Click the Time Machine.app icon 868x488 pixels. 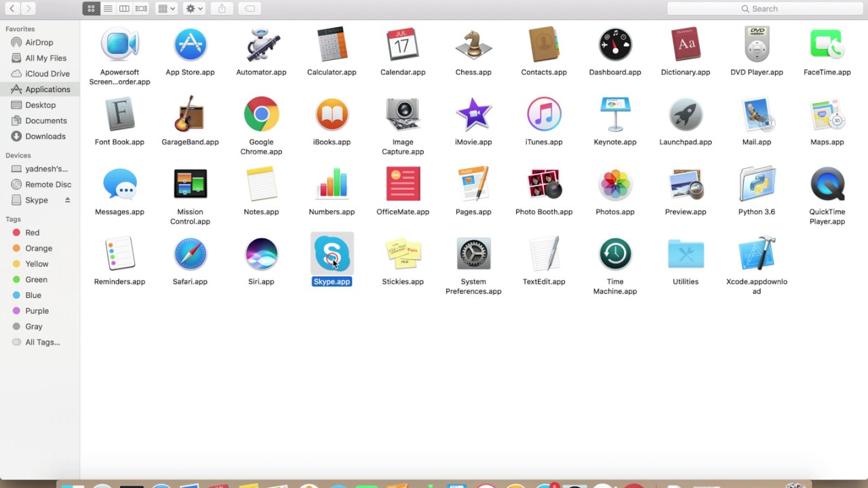pos(615,254)
